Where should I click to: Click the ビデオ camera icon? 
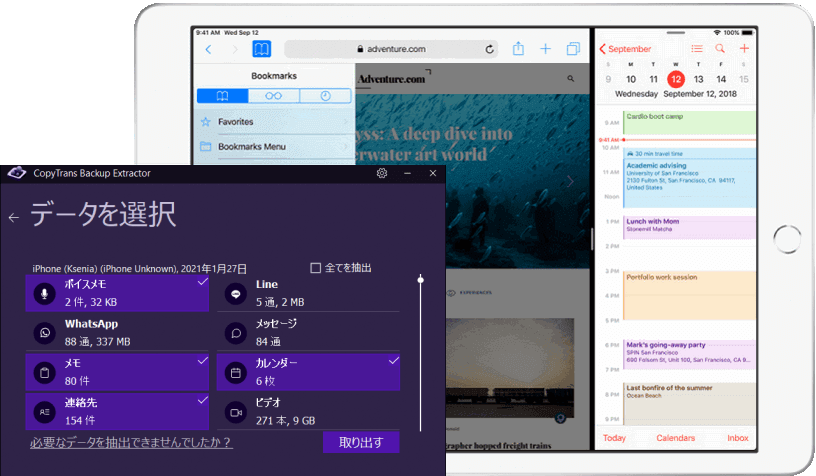236,413
